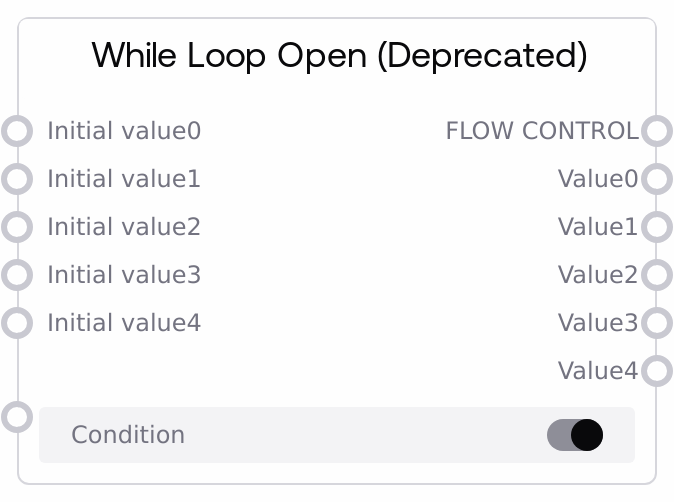Image resolution: width=674 pixels, height=502 pixels.
Task: Select the Value2 output connector
Action: [x=656, y=275]
